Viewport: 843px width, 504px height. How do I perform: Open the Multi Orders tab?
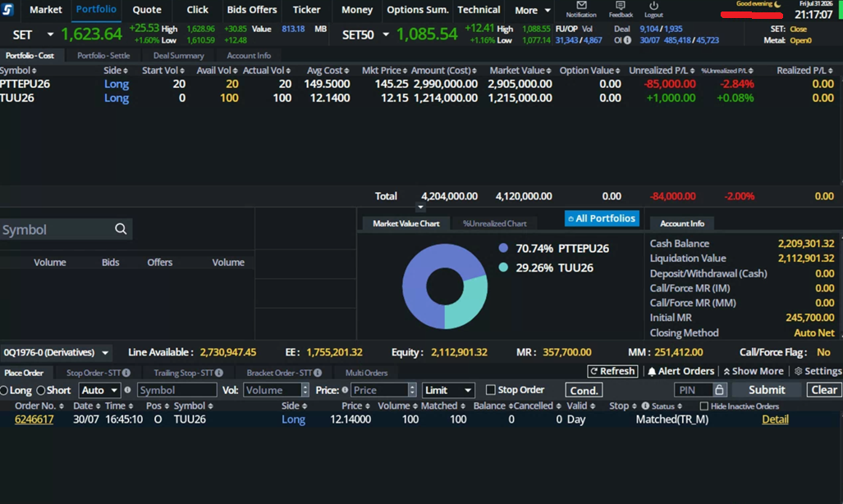[x=366, y=372]
